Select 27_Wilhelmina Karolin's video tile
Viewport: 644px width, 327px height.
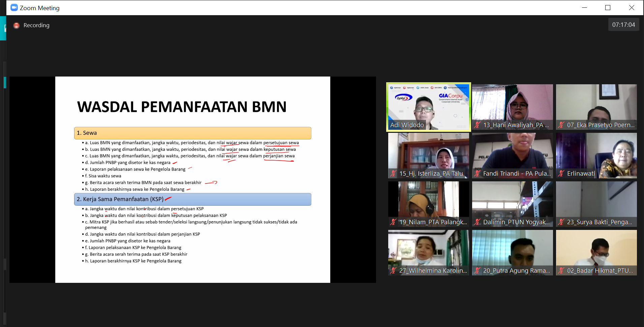point(428,252)
